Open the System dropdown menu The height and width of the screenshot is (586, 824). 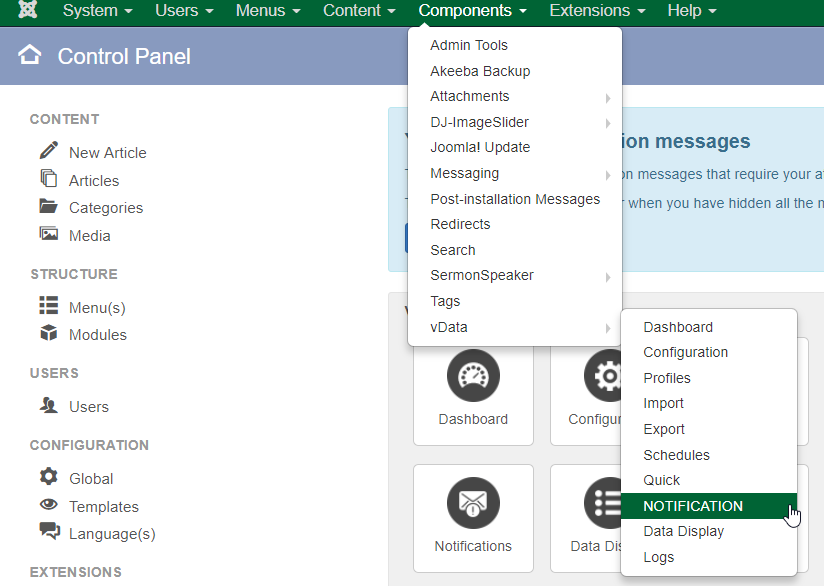pyautogui.click(x=97, y=11)
